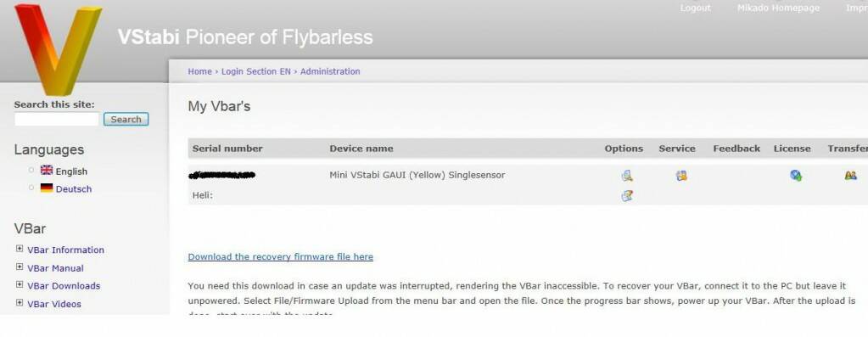Open the Options icon for Mini VStabi
Image resolution: width=868 pixels, height=337 pixels.
coord(627,176)
